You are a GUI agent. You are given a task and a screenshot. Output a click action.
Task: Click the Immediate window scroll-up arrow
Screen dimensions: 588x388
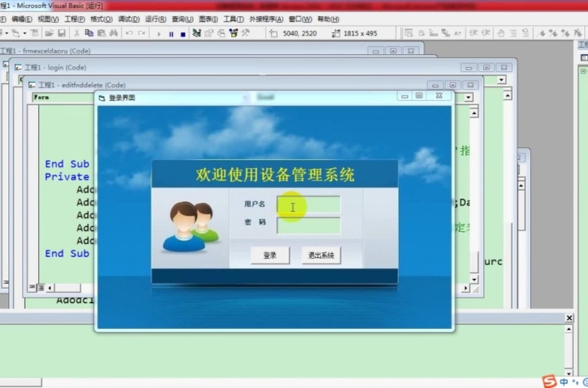tap(569, 329)
